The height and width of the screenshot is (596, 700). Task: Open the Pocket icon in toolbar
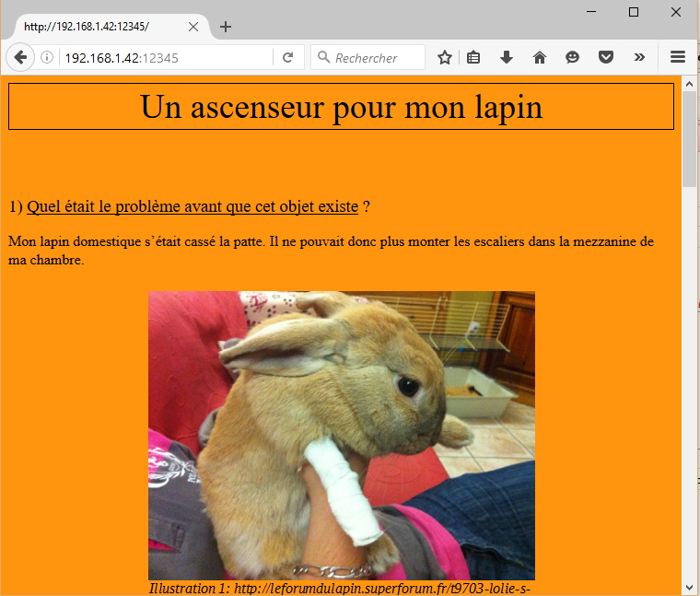coord(605,57)
